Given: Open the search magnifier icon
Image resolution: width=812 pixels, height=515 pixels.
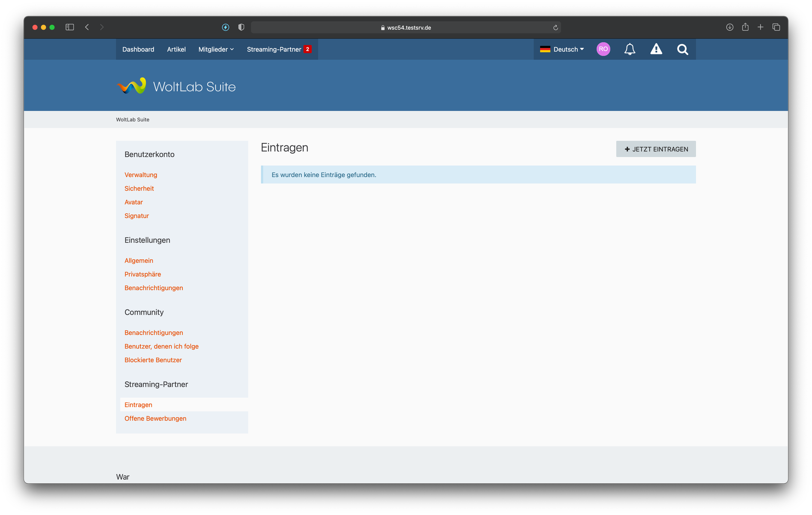Looking at the screenshot, I should 682,49.
